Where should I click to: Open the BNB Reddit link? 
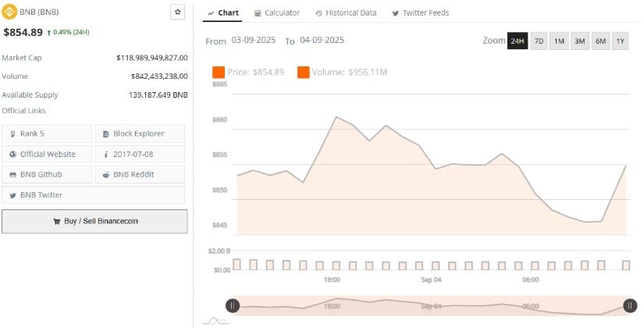pos(140,174)
